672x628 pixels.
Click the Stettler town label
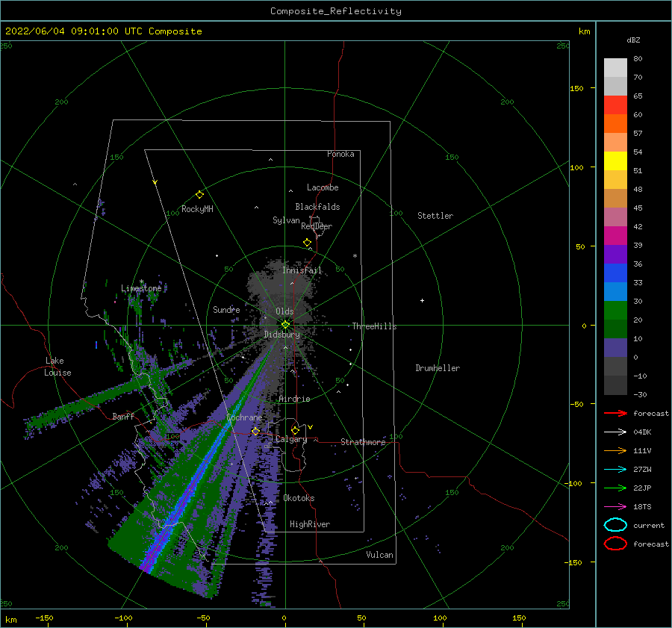tap(435, 216)
